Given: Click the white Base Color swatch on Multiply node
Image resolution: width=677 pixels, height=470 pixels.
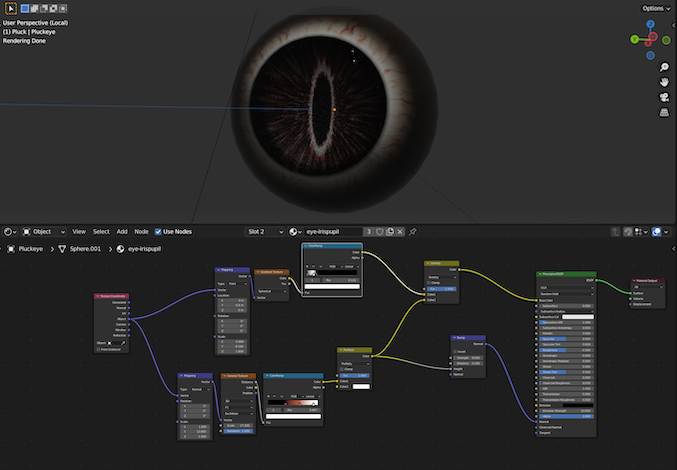Looking at the screenshot, I should click(x=362, y=386).
